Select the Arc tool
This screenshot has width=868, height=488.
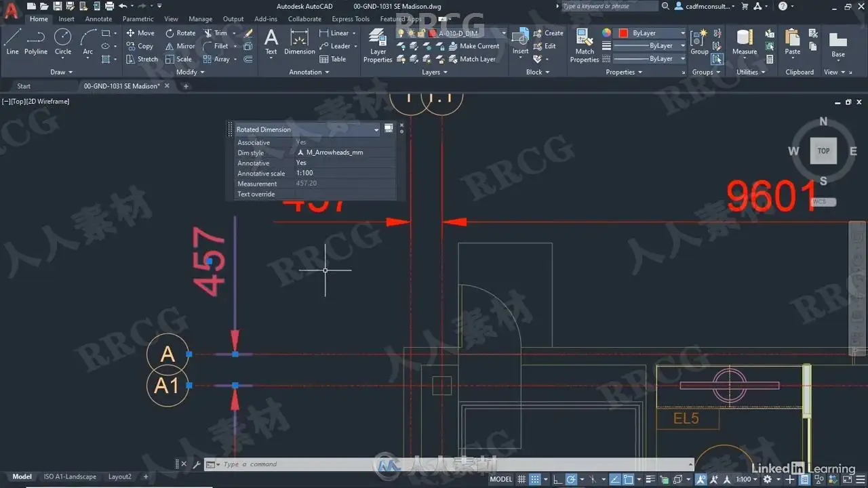pyautogui.click(x=88, y=41)
